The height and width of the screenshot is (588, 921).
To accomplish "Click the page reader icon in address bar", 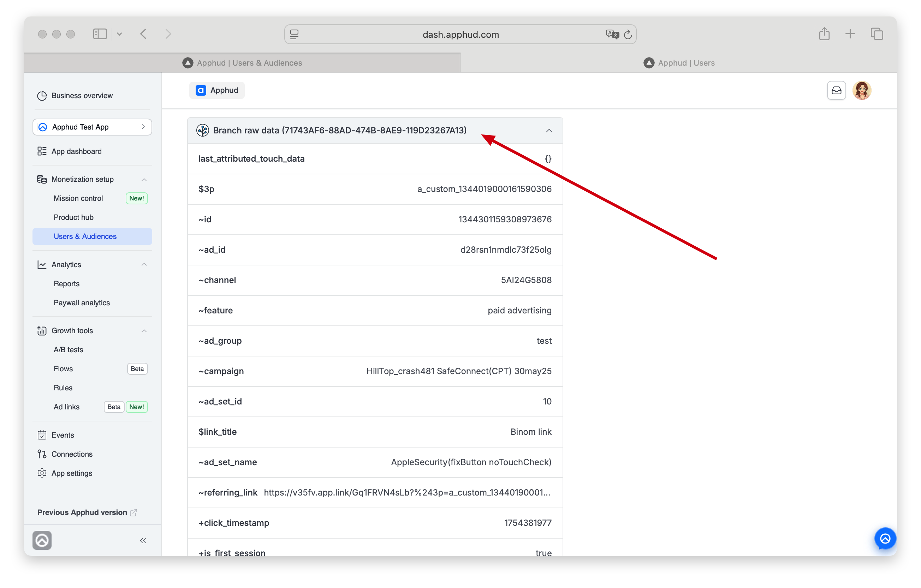I will pos(295,34).
